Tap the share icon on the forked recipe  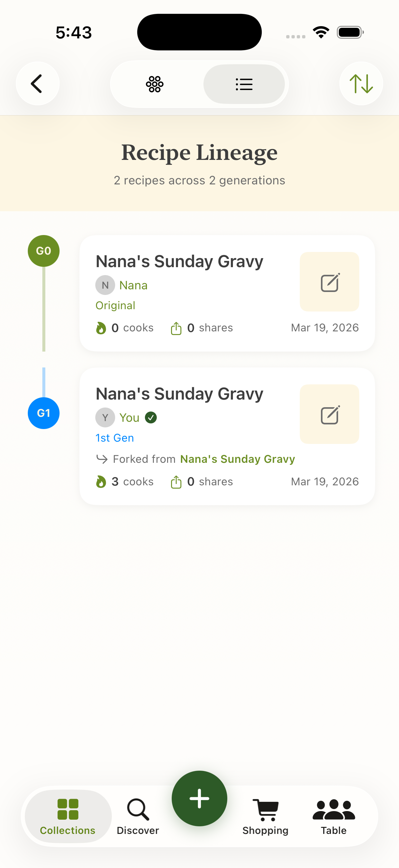click(176, 482)
